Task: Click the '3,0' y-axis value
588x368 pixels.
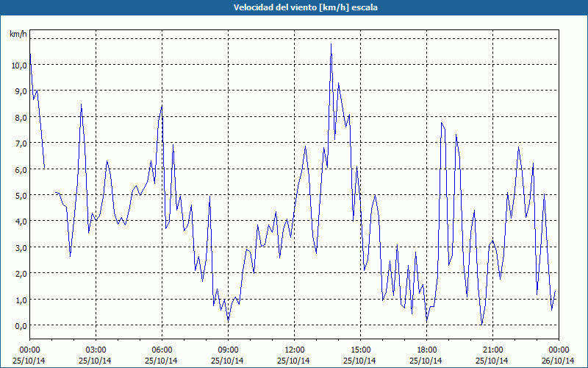Action: coord(21,247)
